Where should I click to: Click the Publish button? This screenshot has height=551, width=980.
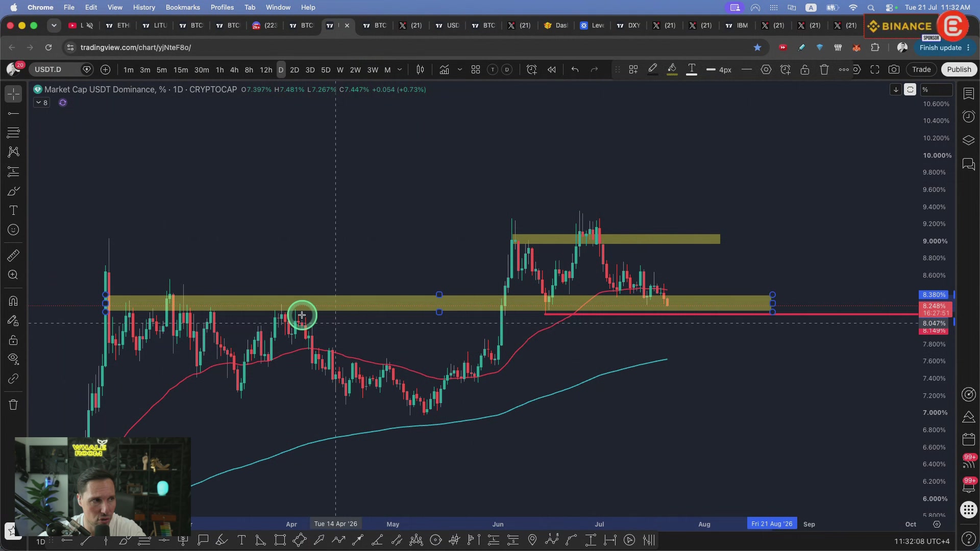pos(959,70)
